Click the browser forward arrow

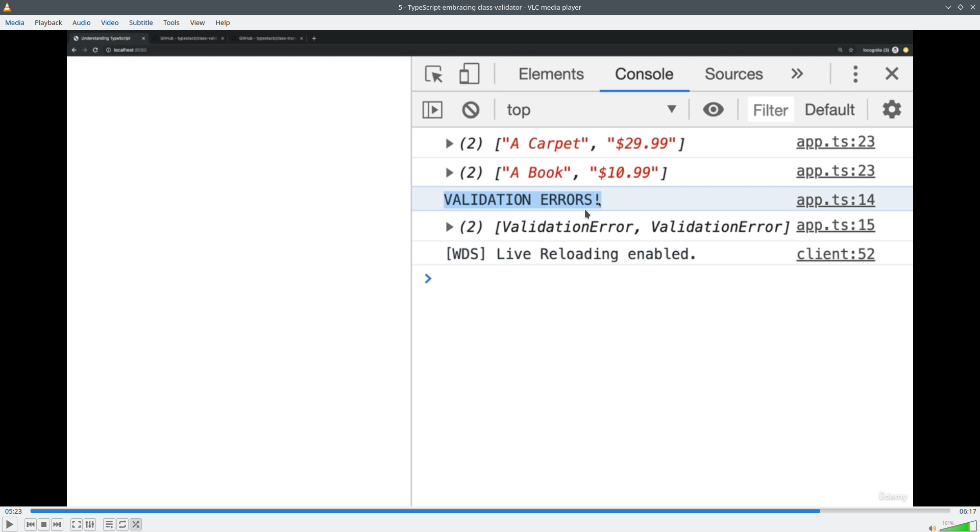click(x=85, y=50)
